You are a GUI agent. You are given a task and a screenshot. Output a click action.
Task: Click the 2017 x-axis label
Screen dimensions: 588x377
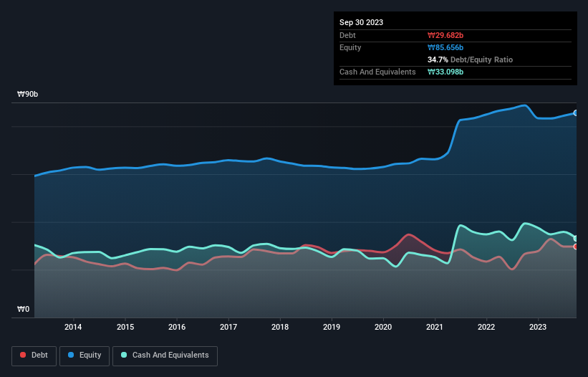[x=228, y=327]
